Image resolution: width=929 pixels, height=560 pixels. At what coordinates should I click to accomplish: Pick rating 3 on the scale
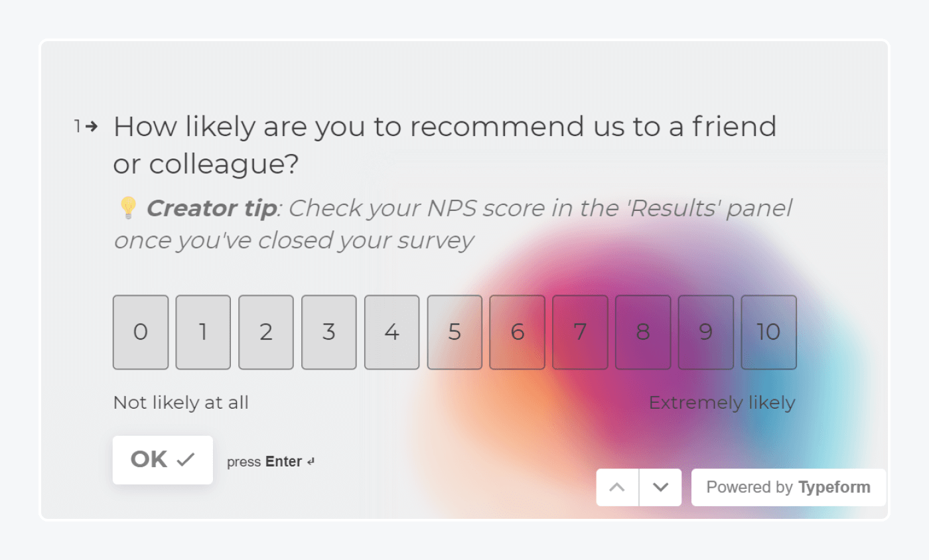(x=328, y=332)
